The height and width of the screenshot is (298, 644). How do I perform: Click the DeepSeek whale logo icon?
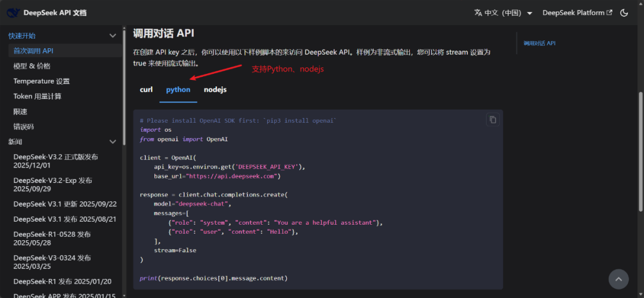click(13, 13)
